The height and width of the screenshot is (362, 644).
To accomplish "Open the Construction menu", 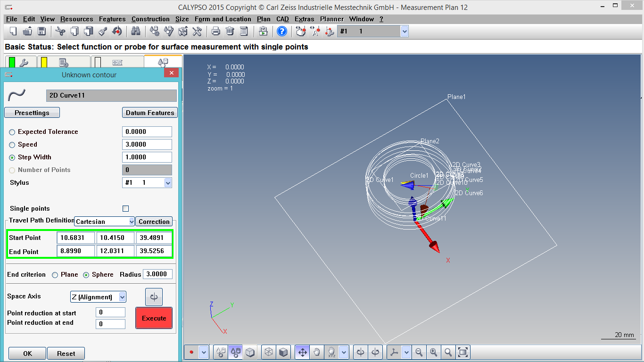I will click(x=150, y=19).
